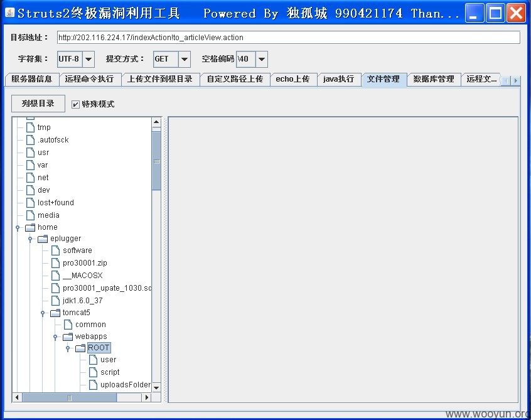Click the usr file icon
531x420 pixels.
pos(31,153)
